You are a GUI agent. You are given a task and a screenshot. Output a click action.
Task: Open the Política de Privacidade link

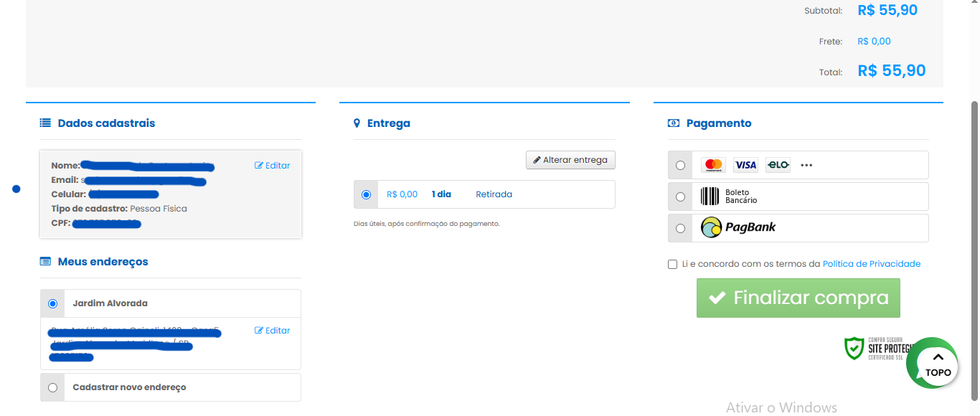[872, 264]
